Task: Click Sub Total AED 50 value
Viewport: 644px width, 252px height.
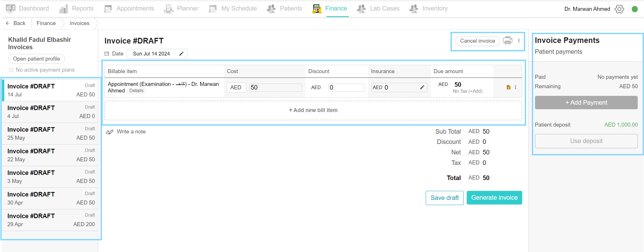Action: [x=479, y=132]
